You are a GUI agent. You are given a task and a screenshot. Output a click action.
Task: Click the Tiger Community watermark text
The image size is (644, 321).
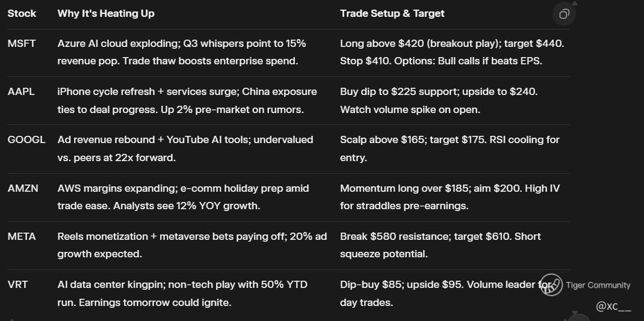(x=598, y=286)
